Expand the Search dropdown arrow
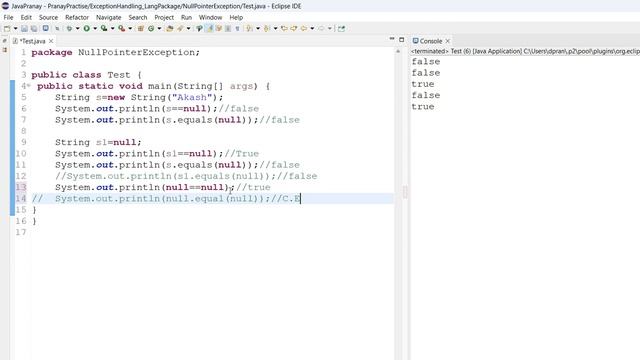 [188, 29]
